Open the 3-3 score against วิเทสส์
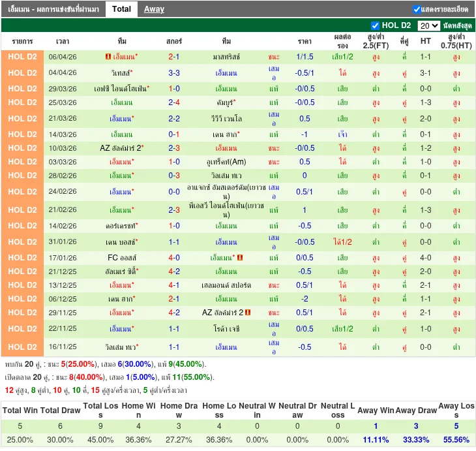Screen dimensions: 476x451 point(174,72)
